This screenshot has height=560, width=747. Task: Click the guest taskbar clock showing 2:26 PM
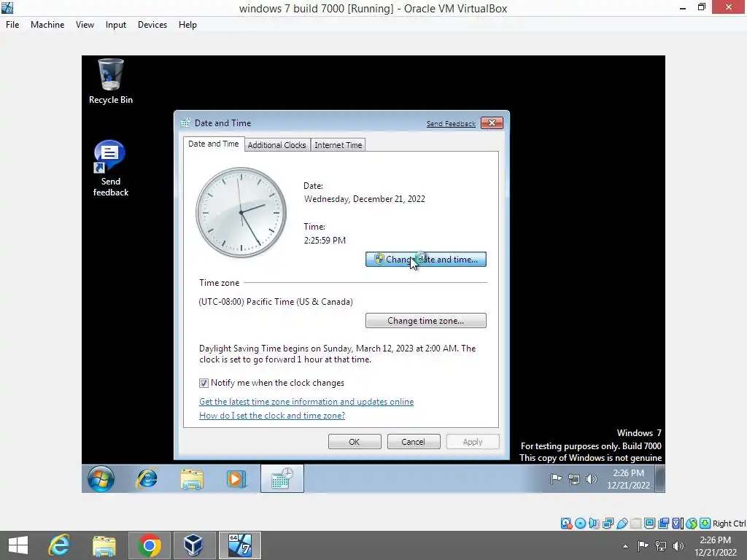[628, 479]
